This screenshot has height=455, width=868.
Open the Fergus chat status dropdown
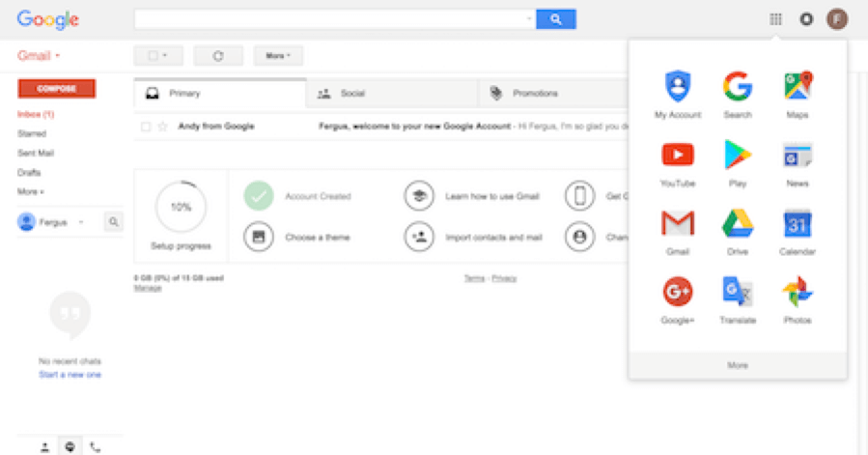point(81,222)
